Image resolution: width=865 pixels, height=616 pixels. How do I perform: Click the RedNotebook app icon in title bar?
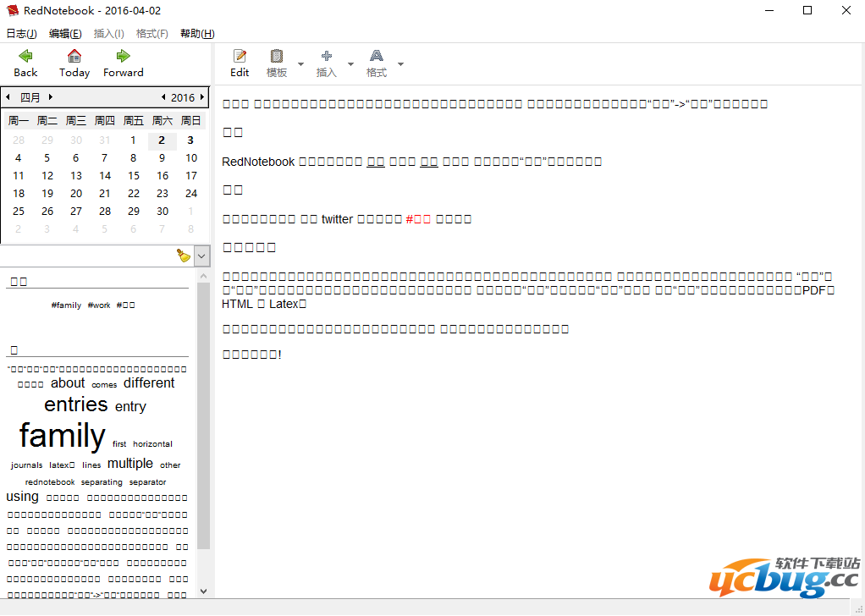pos(12,10)
